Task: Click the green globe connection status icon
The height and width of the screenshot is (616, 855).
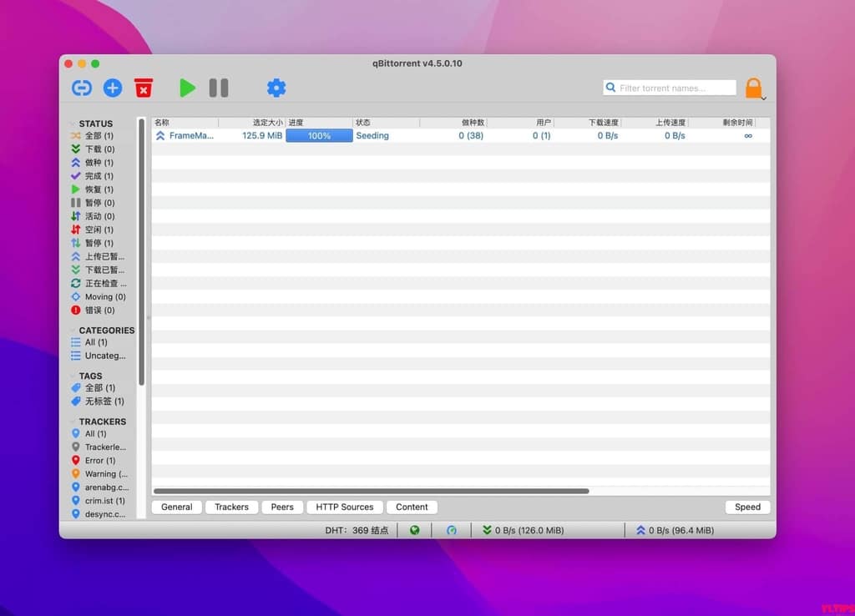Action: click(414, 530)
